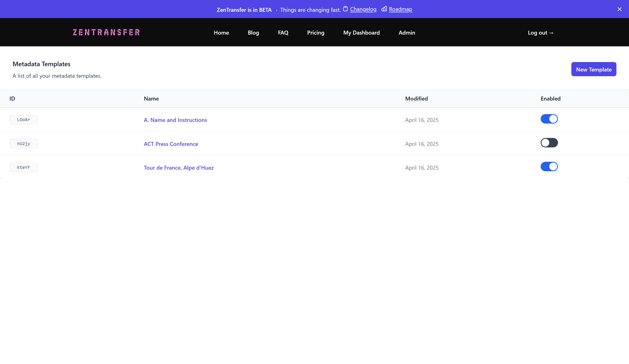The image size is (629, 364).
Task: Open the Changelog link
Action: pyautogui.click(x=363, y=9)
